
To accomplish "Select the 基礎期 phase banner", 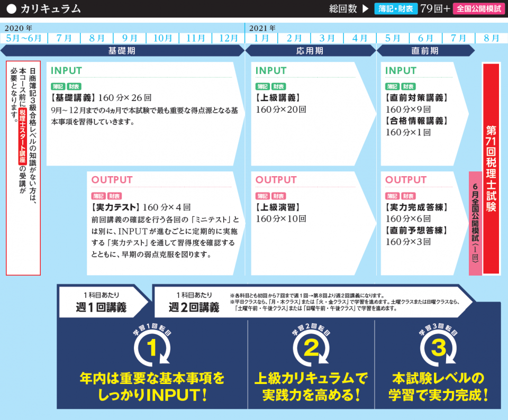I will coord(122,51).
